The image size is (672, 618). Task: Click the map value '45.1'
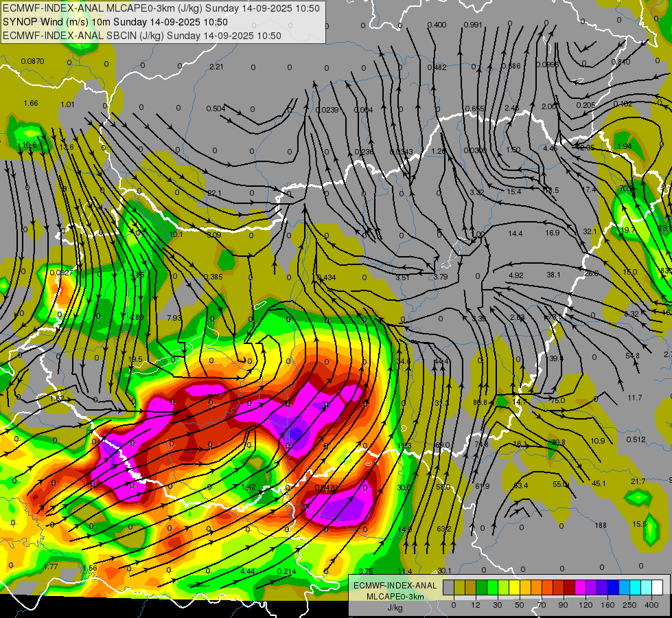coord(599,483)
